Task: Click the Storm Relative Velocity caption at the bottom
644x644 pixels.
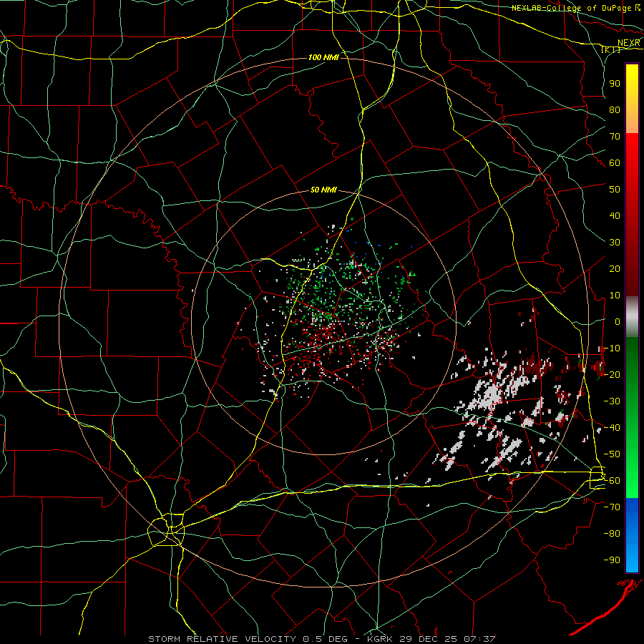Action: 321,639
